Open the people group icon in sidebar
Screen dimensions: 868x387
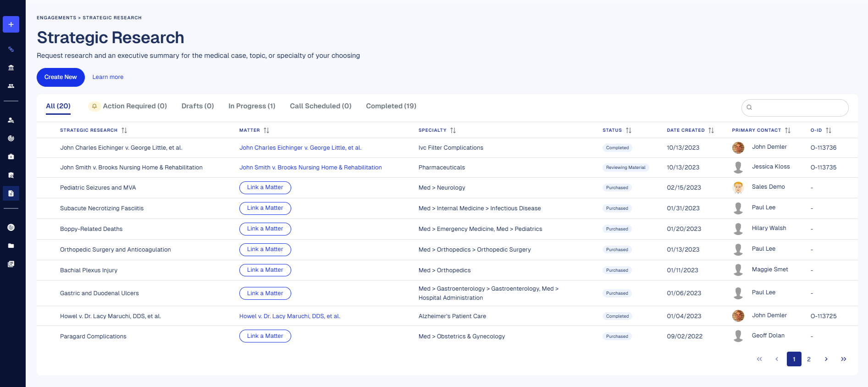coord(11,86)
